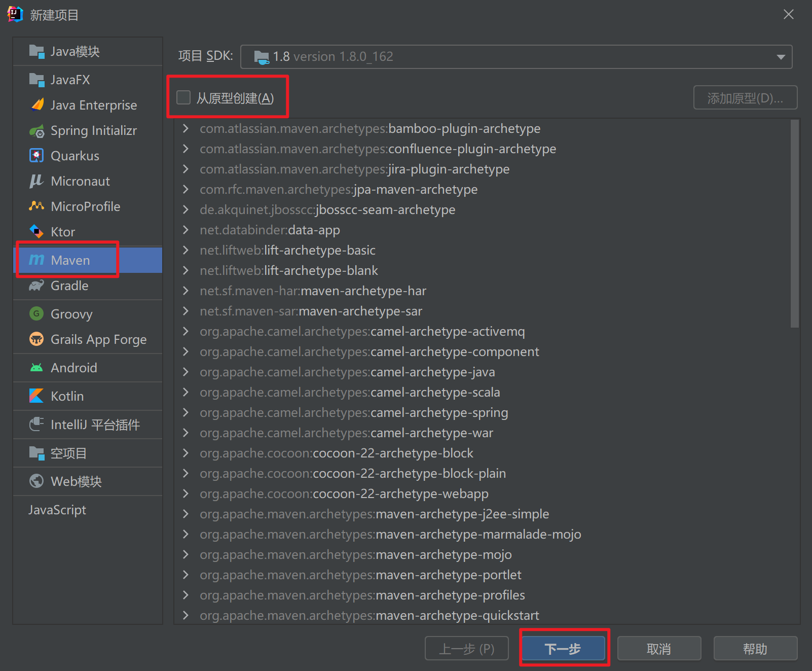Select Kotlin project type
812x671 pixels.
tap(88, 396)
